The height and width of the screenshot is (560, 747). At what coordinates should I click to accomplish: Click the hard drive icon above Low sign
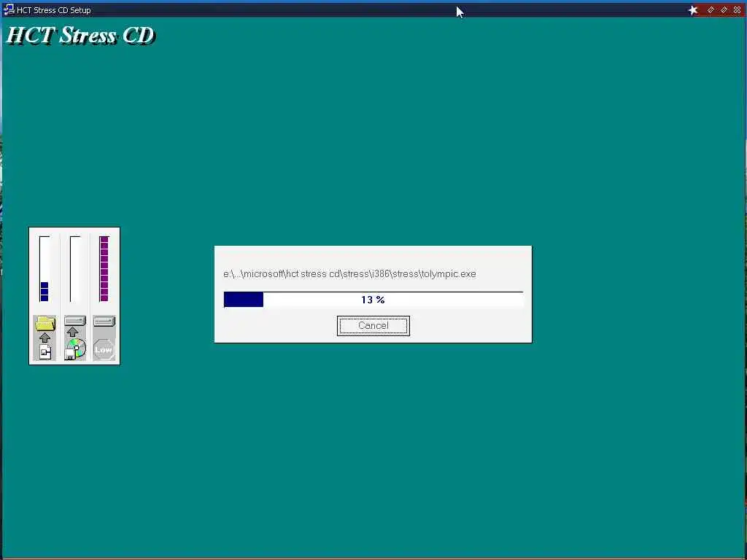[104, 322]
